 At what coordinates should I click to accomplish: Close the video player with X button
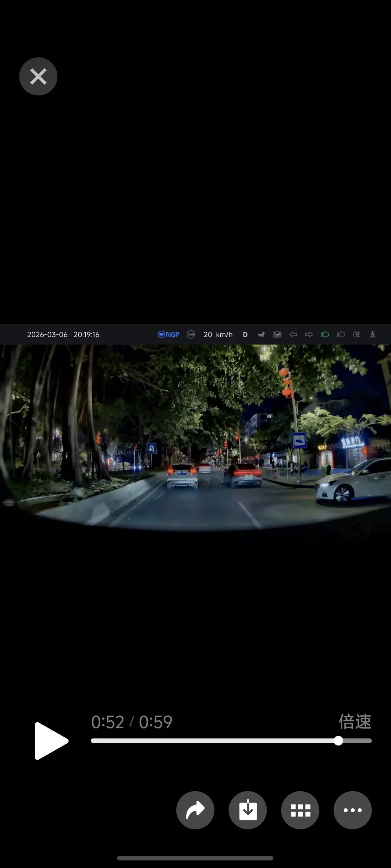click(38, 76)
